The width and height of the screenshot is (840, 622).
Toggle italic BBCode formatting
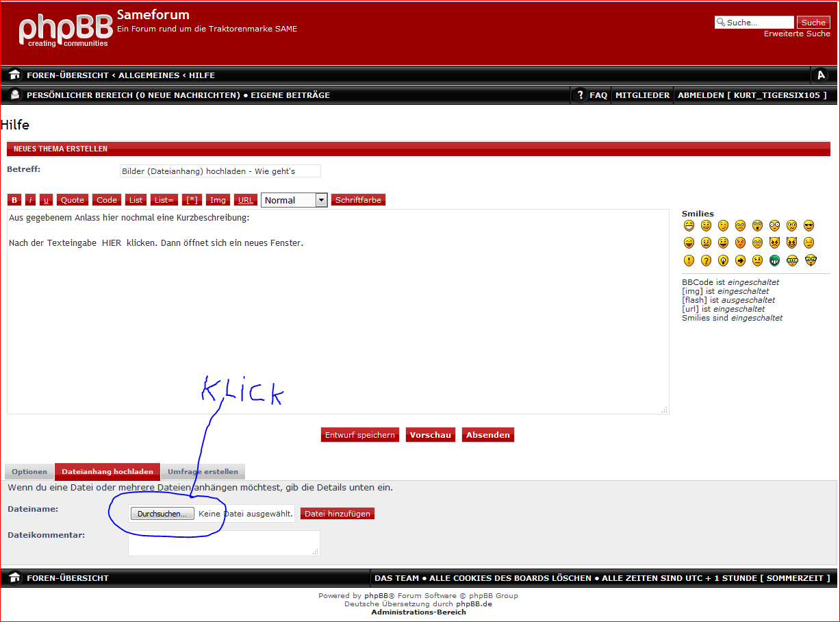[x=31, y=200]
